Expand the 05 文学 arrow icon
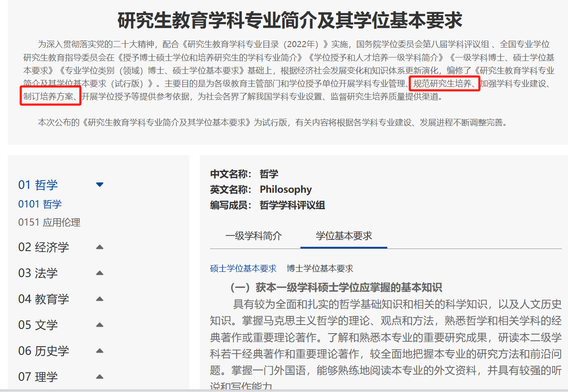568x392 pixels. click(x=100, y=325)
